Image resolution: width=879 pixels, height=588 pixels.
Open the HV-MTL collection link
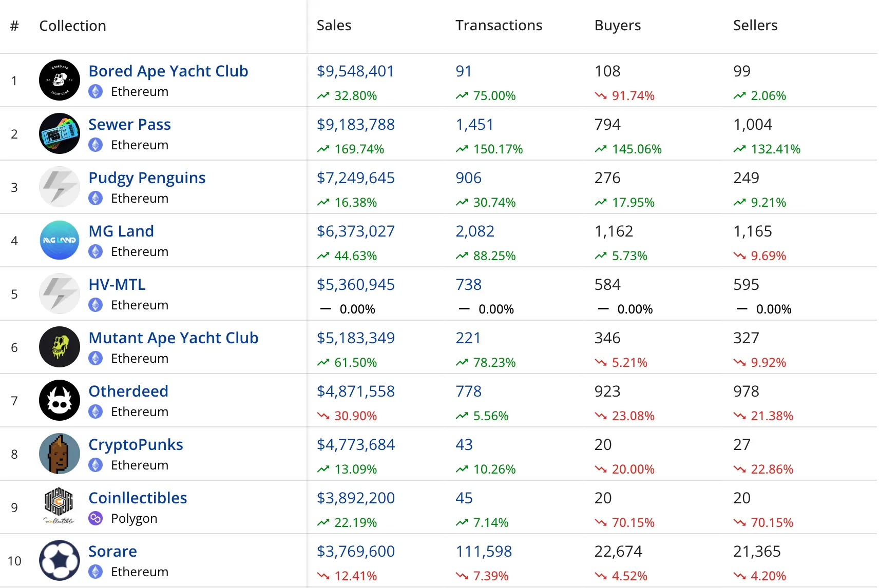coord(117,284)
